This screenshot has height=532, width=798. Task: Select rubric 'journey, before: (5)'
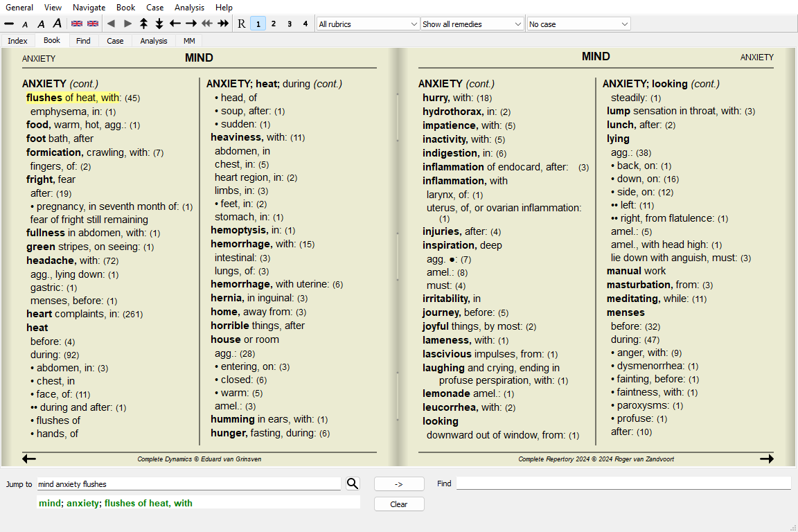465,312
